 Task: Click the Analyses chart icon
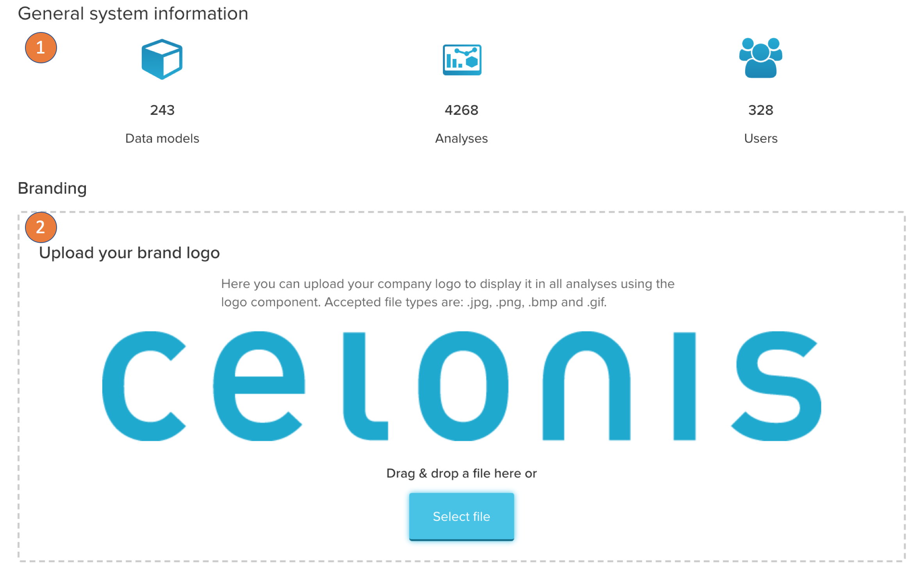(x=462, y=60)
